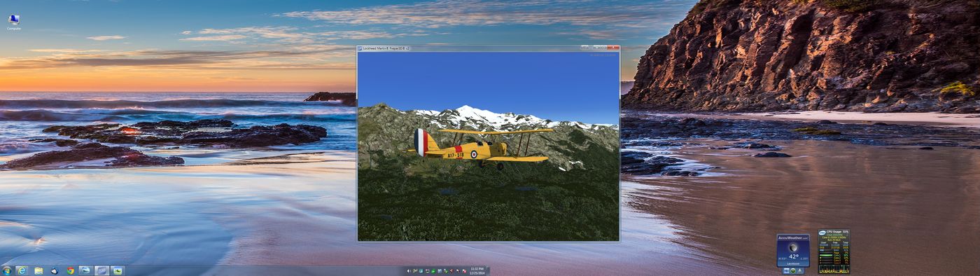Screen dimensions: 980x276
Task: Open Google Chrome from the taskbar
Action: pos(71,270)
